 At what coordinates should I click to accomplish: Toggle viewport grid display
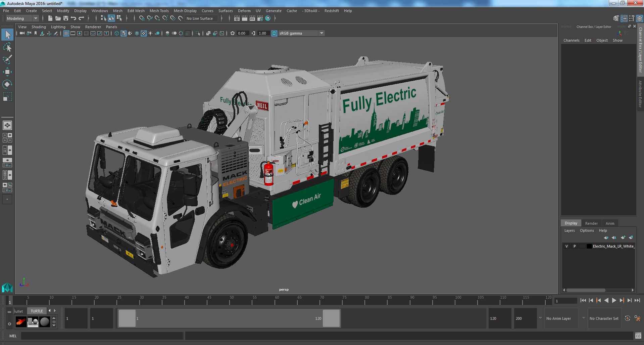tap(66, 33)
